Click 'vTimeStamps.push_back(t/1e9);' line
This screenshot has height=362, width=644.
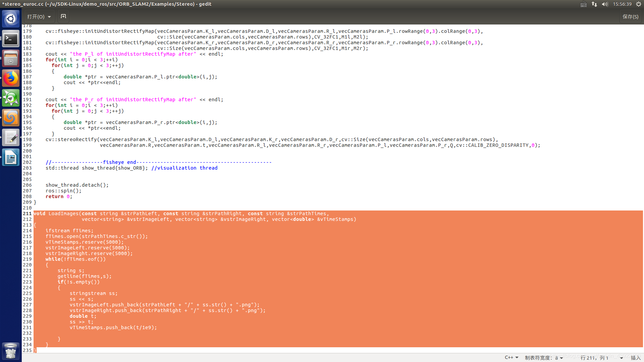point(113,327)
